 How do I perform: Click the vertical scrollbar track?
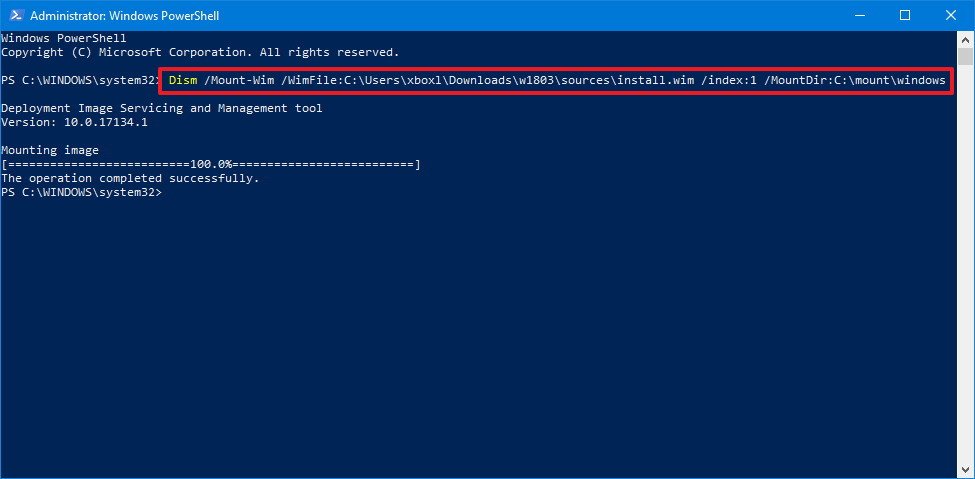point(964,300)
